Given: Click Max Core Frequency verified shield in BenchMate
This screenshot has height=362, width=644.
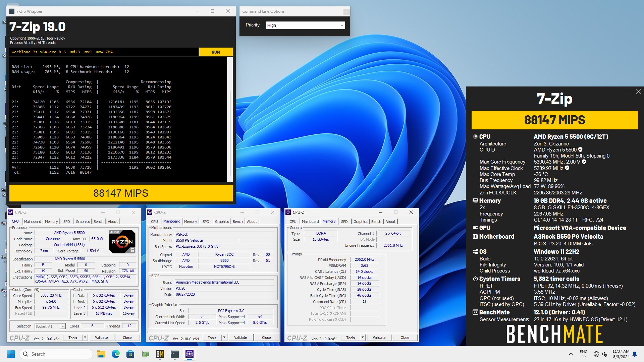Looking at the screenshot, I should 584,162.
